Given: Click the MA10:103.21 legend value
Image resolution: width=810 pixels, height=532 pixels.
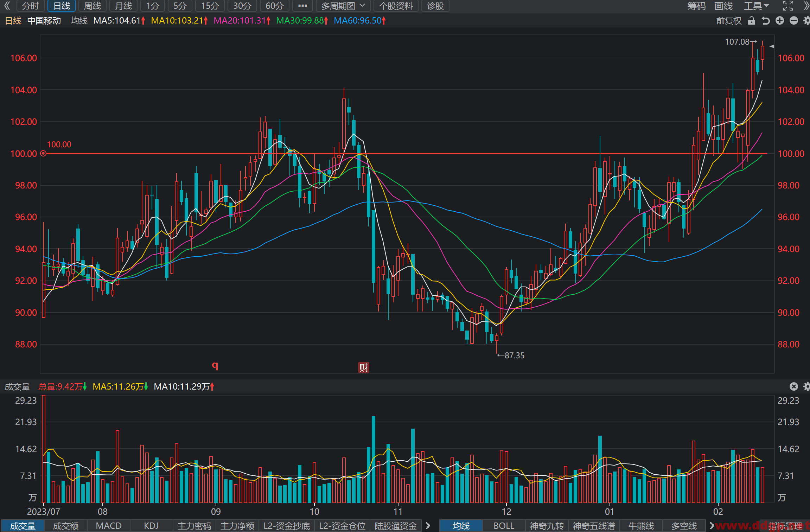Looking at the screenshot, I should click(x=179, y=21).
